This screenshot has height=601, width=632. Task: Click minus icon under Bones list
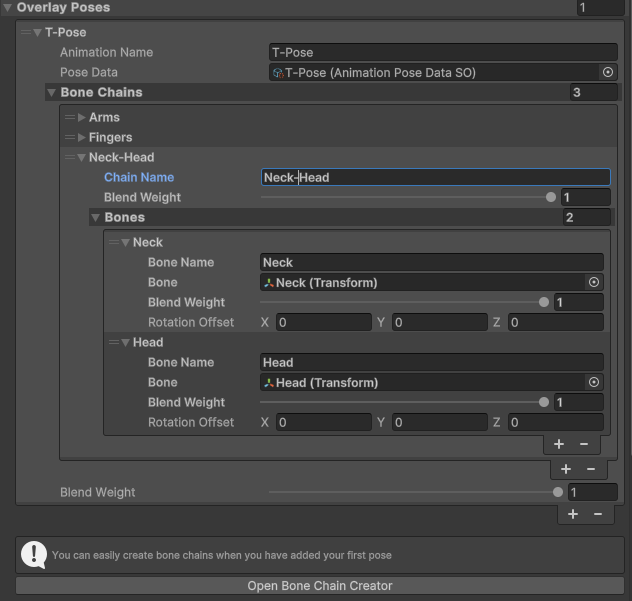[x=584, y=444]
